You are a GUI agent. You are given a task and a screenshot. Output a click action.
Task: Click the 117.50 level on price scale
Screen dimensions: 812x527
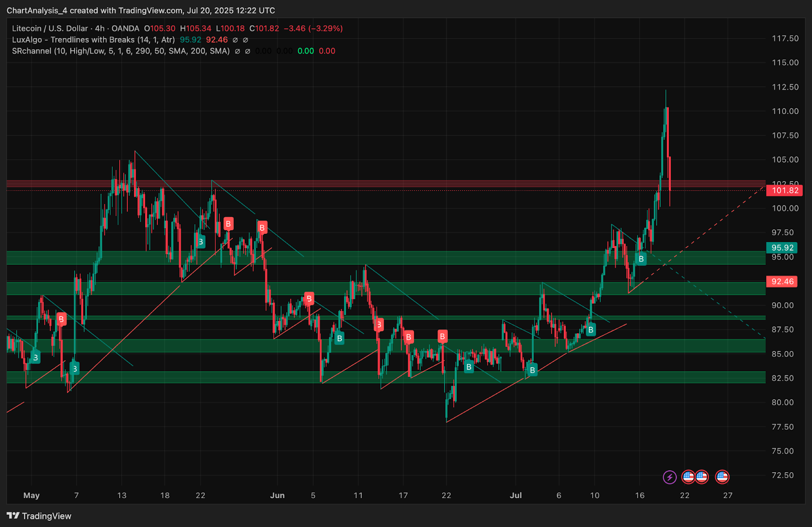(x=785, y=39)
